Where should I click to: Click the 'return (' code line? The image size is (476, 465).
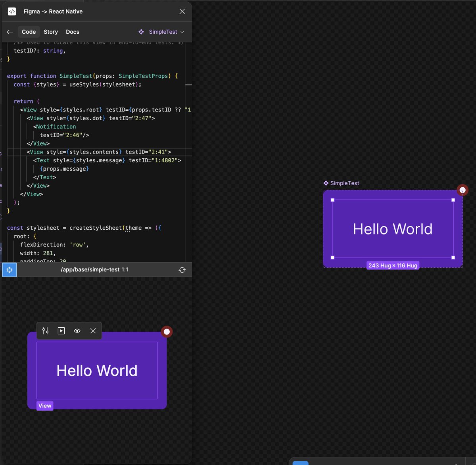tap(27, 102)
